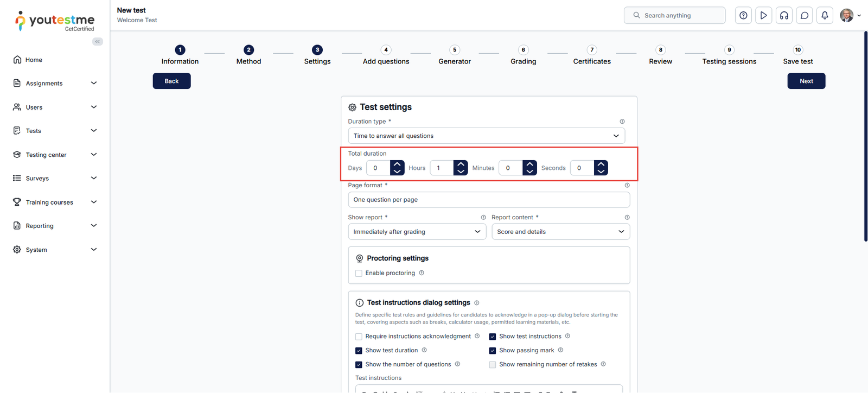Image resolution: width=868 pixels, height=393 pixels.
Task: Open the Duration type dropdown
Action: click(x=486, y=136)
